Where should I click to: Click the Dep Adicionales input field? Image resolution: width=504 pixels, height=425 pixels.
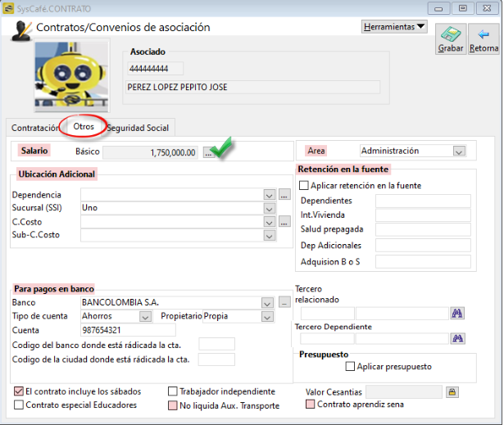point(423,245)
